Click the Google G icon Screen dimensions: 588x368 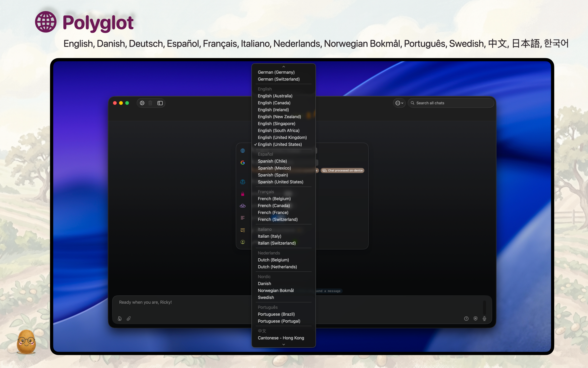click(x=243, y=163)
